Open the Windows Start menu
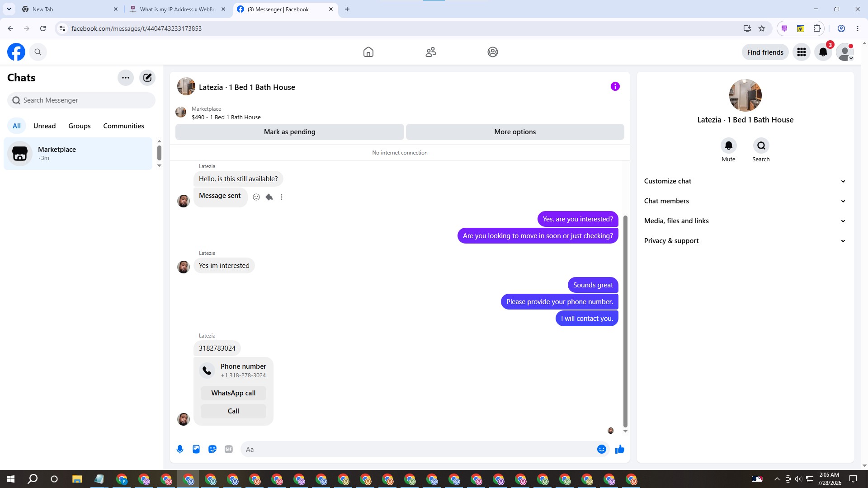Image resolution: width=868 pixels, height=488 pixels. 11,479
